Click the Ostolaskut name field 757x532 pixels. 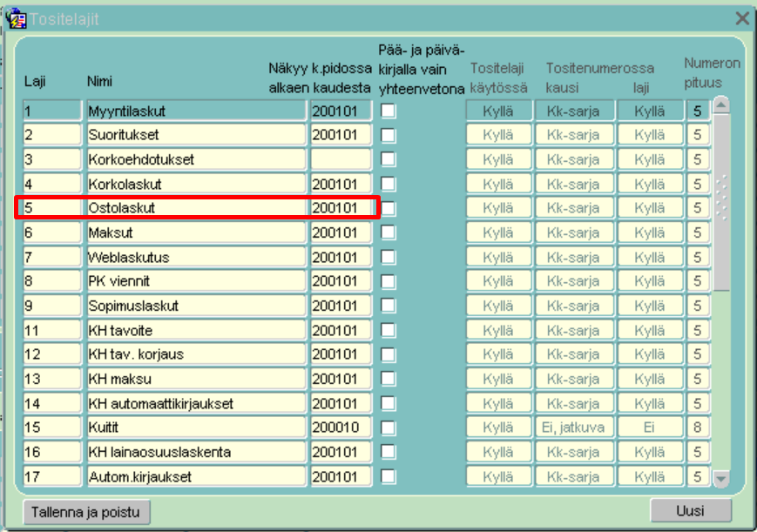click(x=197, y=208)
